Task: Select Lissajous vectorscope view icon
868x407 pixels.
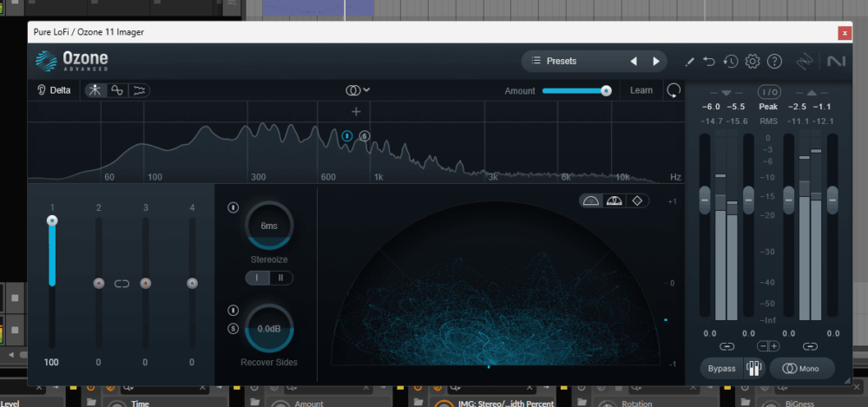Action: coord(637,201)
